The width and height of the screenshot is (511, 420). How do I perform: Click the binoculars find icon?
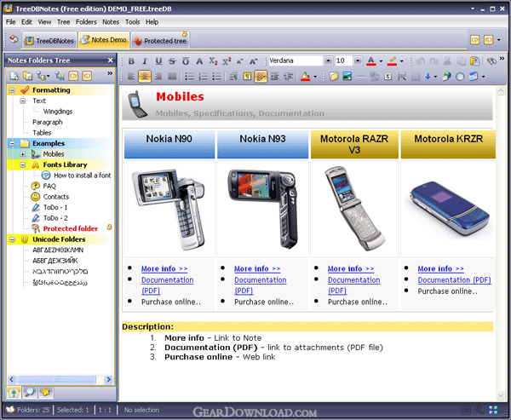tap(491, 61)
